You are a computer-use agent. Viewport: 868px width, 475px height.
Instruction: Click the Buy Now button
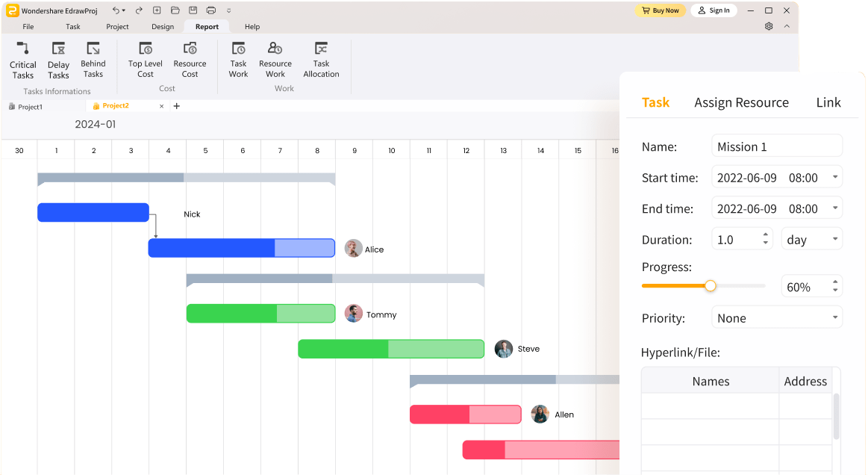[x=661, y=10]
